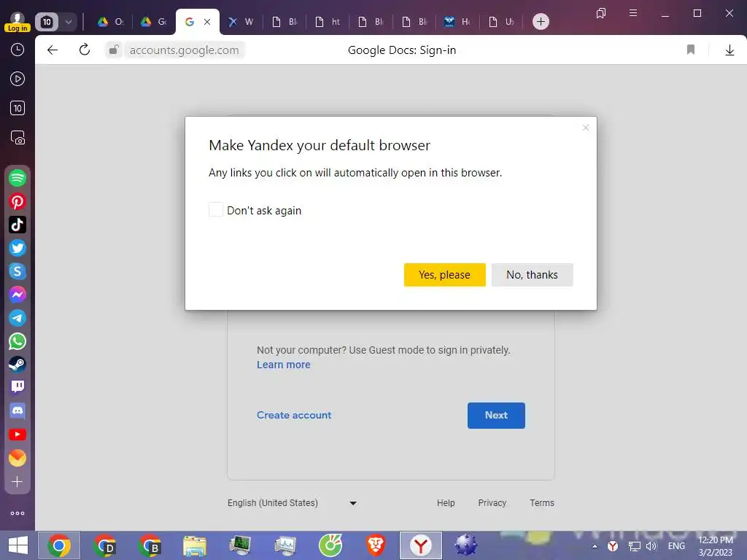Go back to the previous page

pyautogui.click(x=53, y=50)
